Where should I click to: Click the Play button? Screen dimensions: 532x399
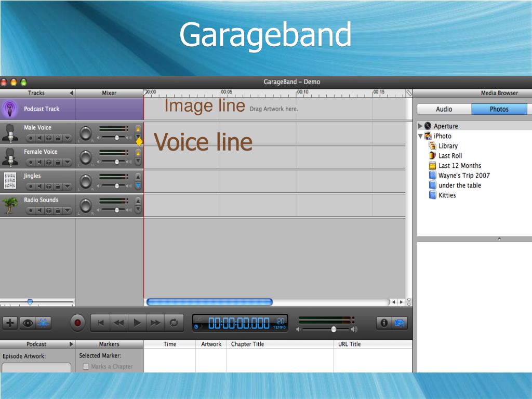click(x=137, y=323)
